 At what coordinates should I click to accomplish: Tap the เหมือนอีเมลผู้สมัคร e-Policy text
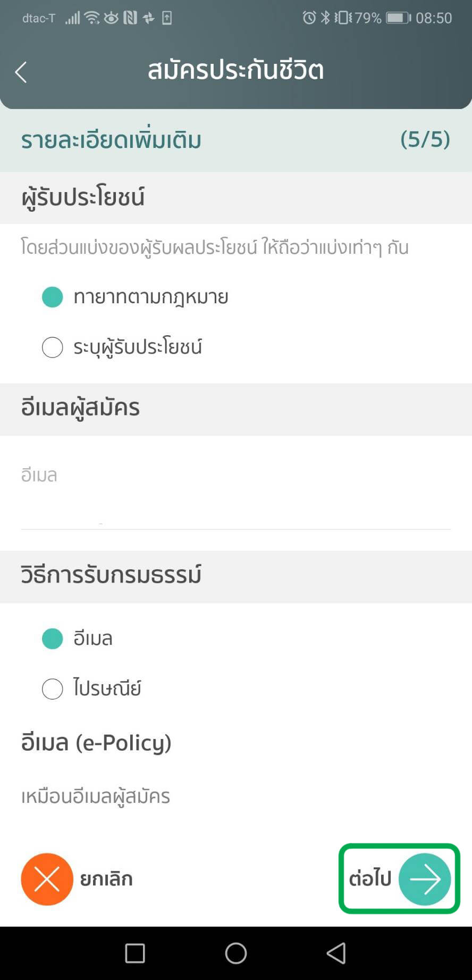click(x=96, y=796)
